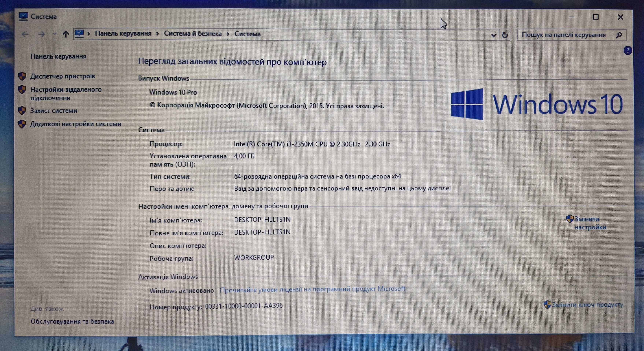Expand chevron after Панель керування breadcrumb

coord(158,34)
